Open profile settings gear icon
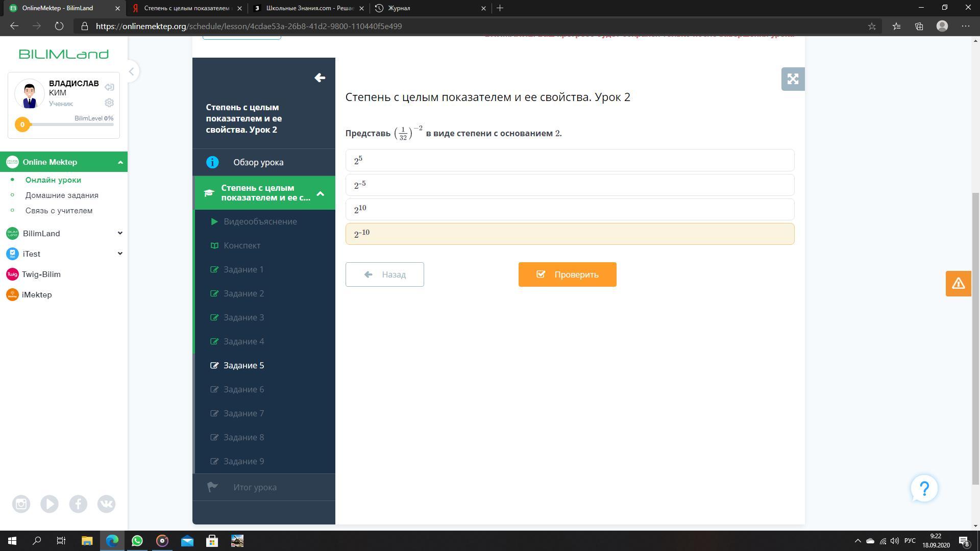 tap(109, 103)
